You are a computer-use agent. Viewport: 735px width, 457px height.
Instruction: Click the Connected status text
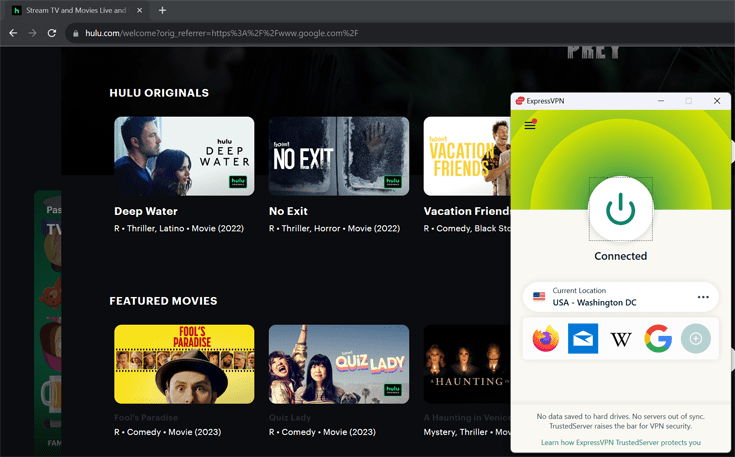pyautogui.click(x=620, y=256)
